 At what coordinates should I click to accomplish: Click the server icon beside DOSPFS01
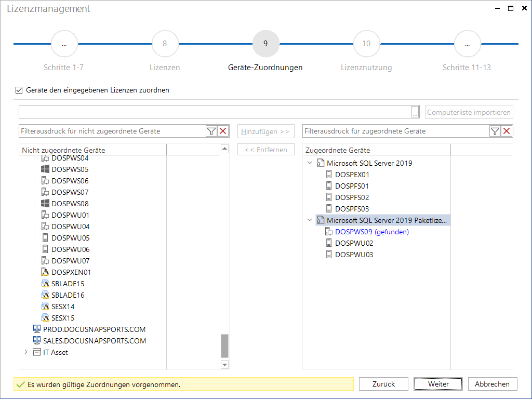click(329, 186)
